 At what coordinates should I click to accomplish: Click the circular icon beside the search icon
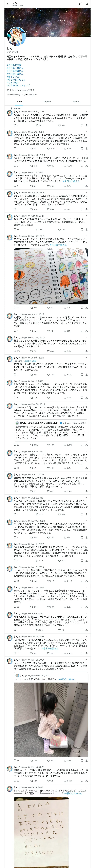pos(80,4)
